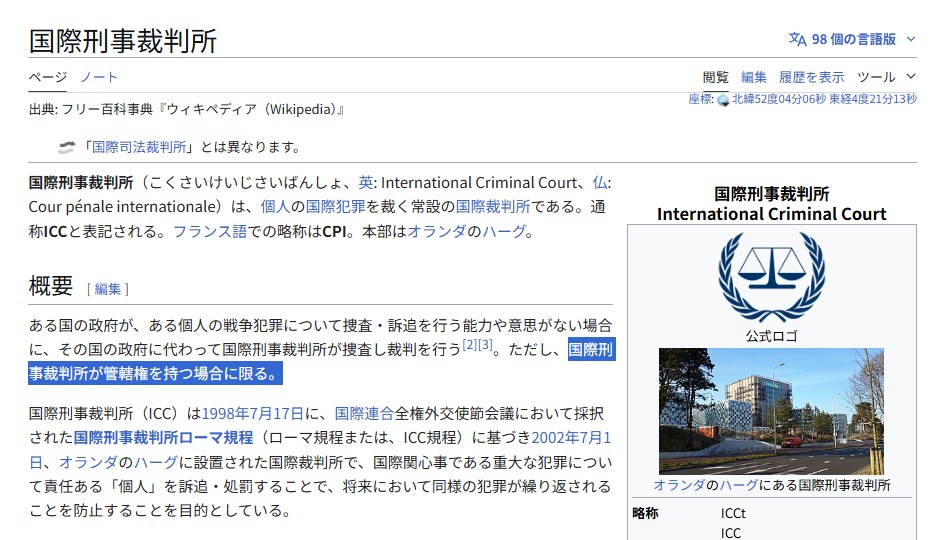Open the ハーグ link in intro paragraph
Screen dimensions: 941x540
click(x=505, y=231)
